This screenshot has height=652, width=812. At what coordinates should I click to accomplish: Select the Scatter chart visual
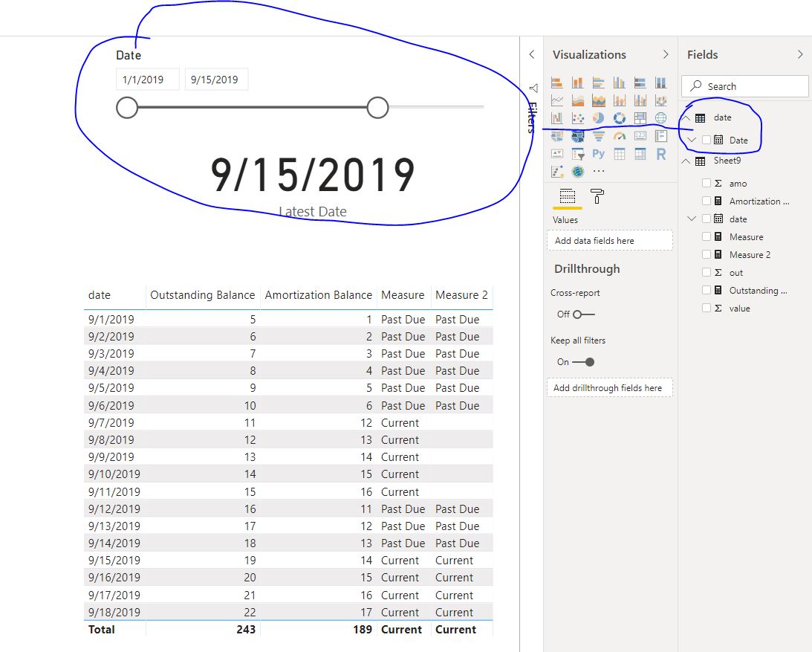[x=578, y=118]
